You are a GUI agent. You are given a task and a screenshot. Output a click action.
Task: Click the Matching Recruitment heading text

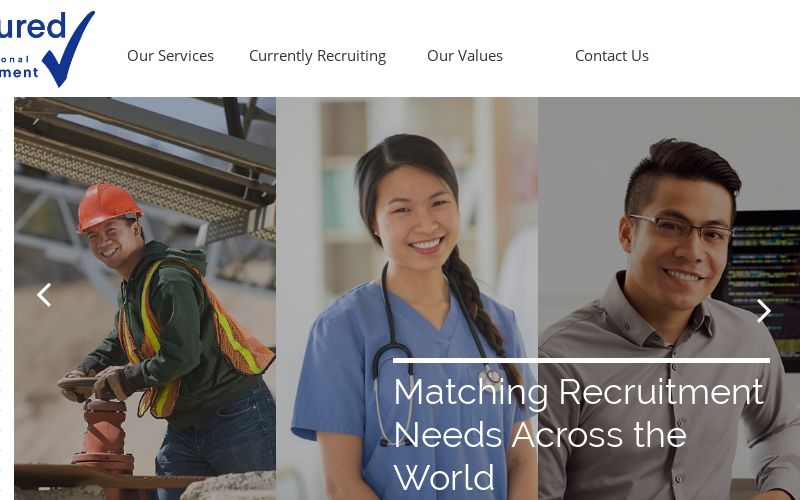579,392
